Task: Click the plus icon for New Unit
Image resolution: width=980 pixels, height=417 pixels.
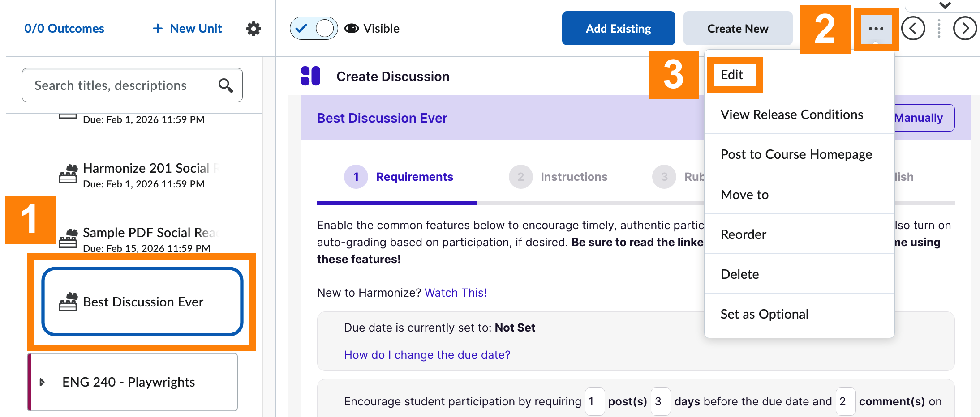Action: pyautogui.click(x=157, y=29)
